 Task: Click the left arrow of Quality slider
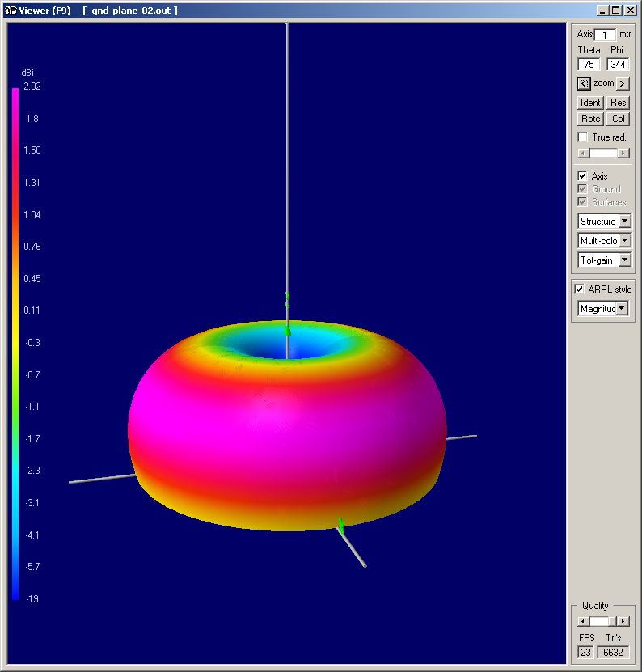point(582,621)
